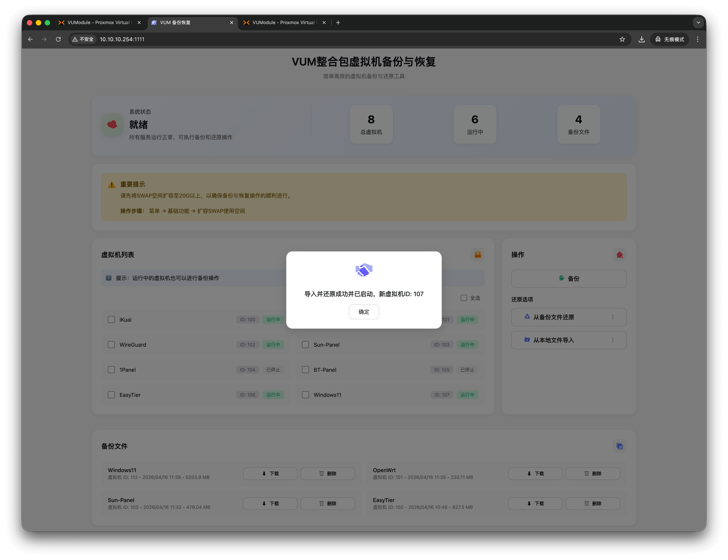Confirm the dialog with 确定 button
This screenshot has height=560, width=728.
(x=363, y=312)
